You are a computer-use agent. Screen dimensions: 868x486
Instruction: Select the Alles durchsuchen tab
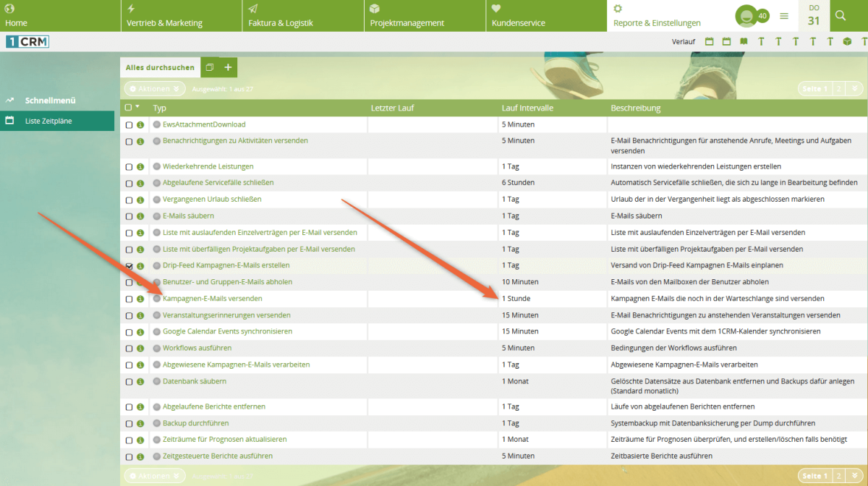pos(160,67)
